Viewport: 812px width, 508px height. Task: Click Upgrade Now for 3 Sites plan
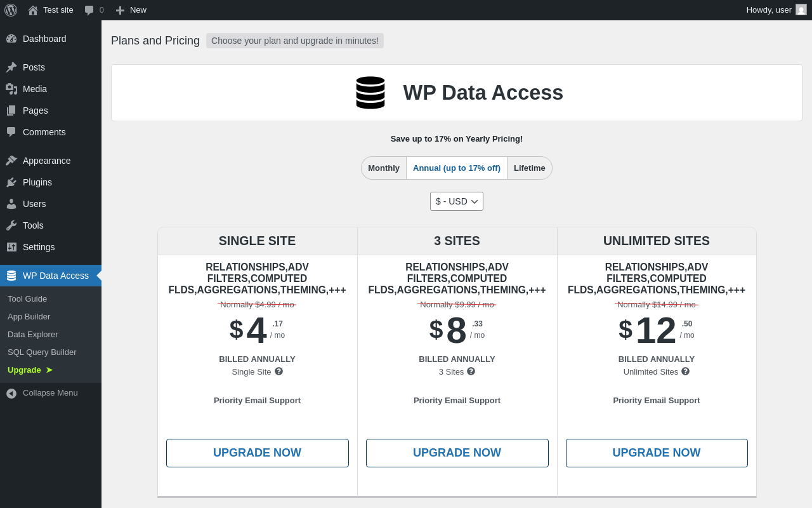pyautogui.click(x=457, y=453)
